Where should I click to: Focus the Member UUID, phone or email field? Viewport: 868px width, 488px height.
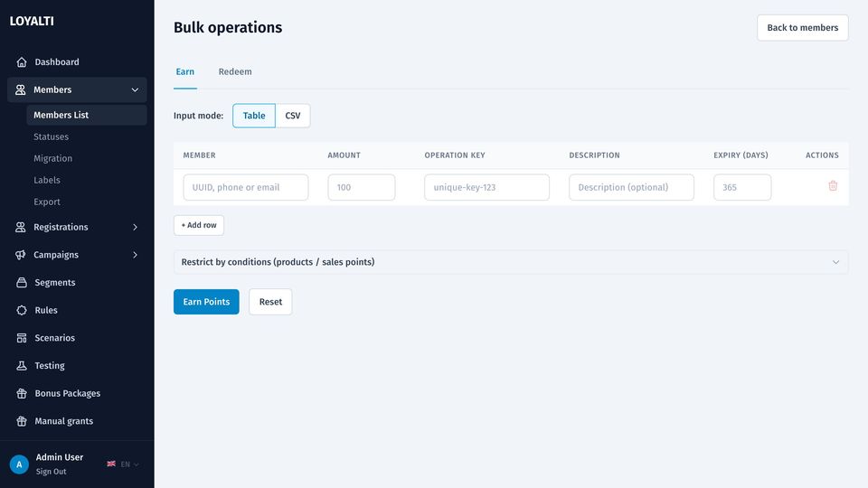click(x=246, y=187)
